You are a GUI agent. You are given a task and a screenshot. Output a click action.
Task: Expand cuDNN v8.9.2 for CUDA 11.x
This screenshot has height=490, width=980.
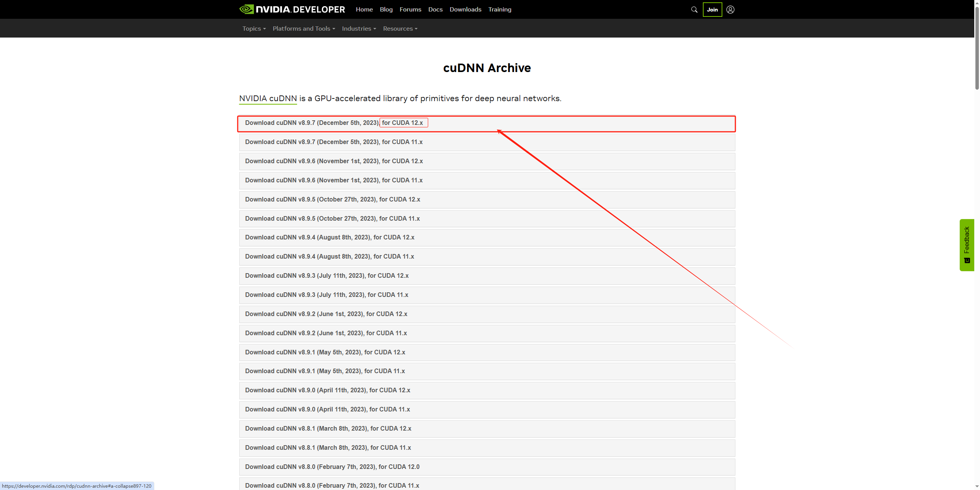487,333
